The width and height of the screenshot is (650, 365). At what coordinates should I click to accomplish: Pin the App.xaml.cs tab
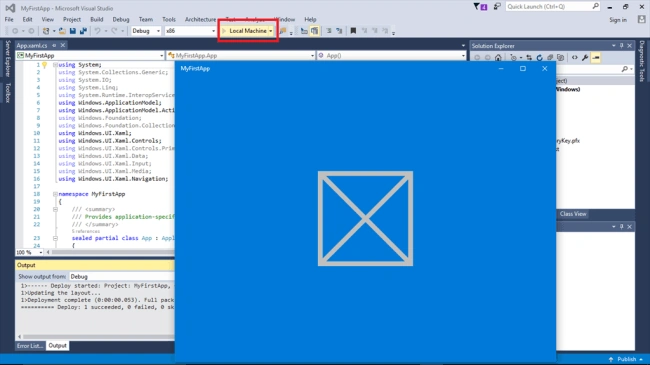(54, 45)
